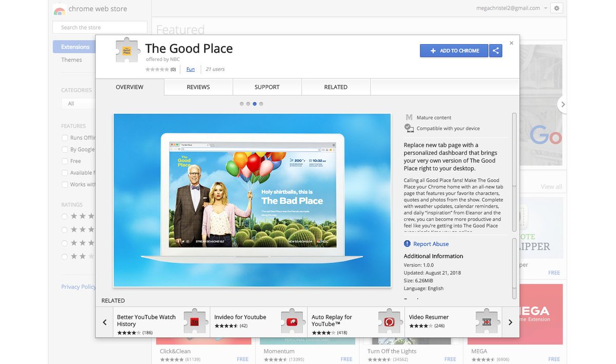
Task: Select the second star rating radio
Action: tap(65, 230)
